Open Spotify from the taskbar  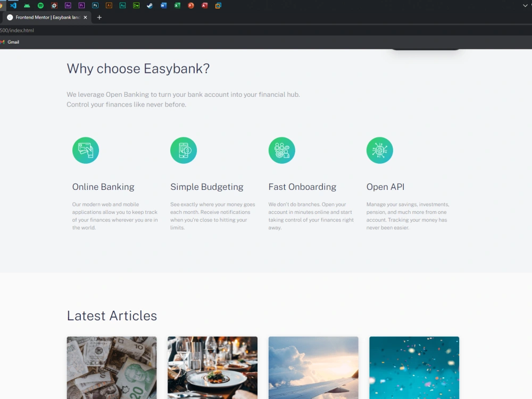click(x=41, y=5)
